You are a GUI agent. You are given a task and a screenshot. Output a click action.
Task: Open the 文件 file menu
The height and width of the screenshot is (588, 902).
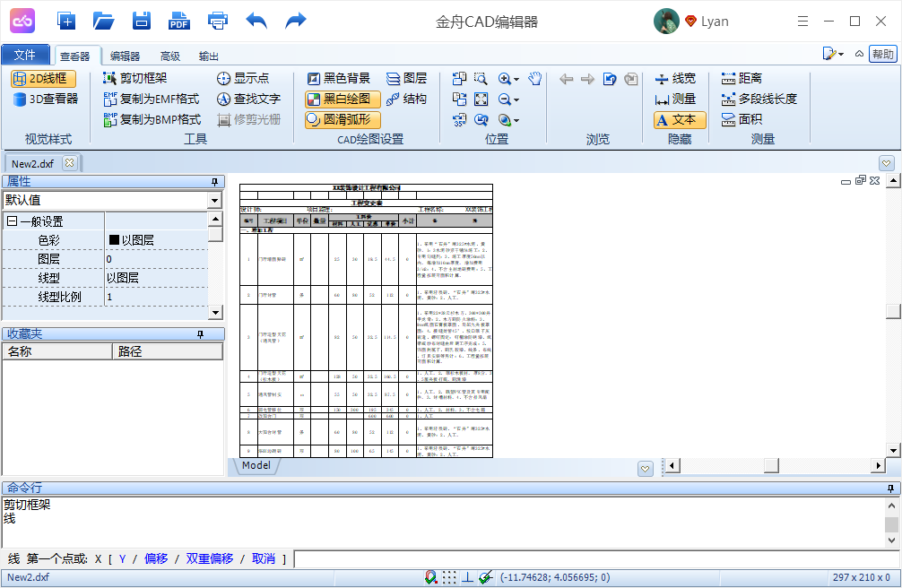point(25,55)
